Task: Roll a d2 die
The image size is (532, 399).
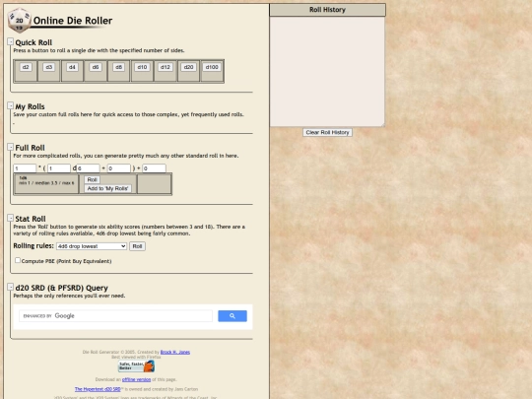Action: pos(26,67)
